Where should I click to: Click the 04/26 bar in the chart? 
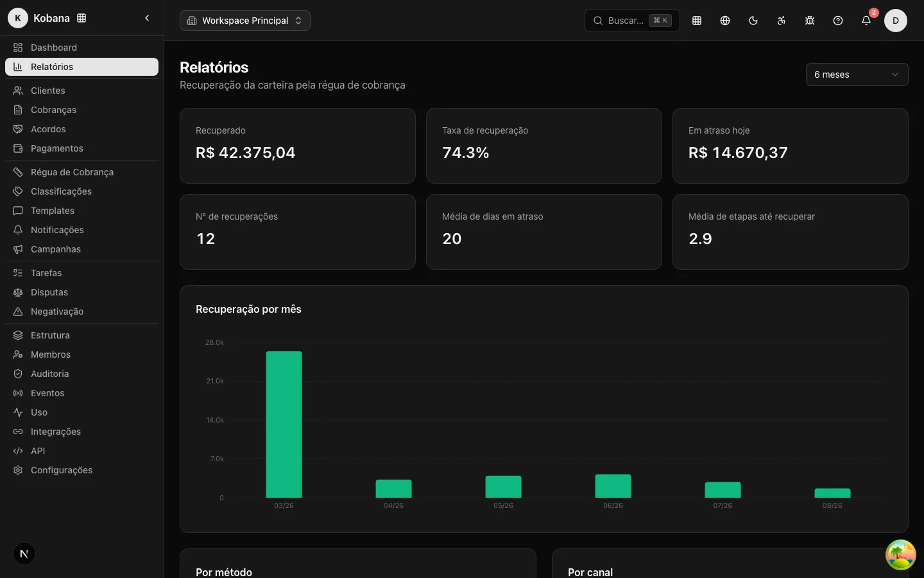click(394, 489)
